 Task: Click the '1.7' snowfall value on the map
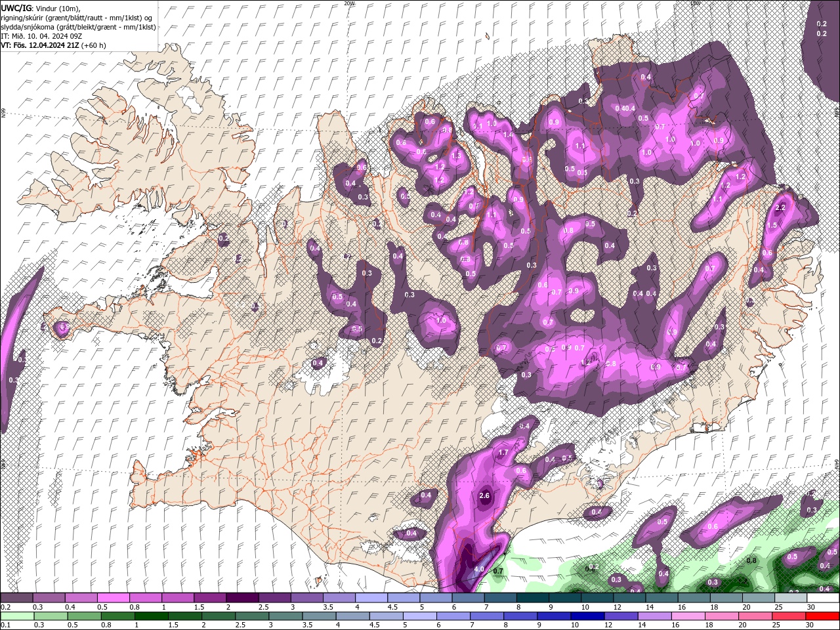point(504,453)
